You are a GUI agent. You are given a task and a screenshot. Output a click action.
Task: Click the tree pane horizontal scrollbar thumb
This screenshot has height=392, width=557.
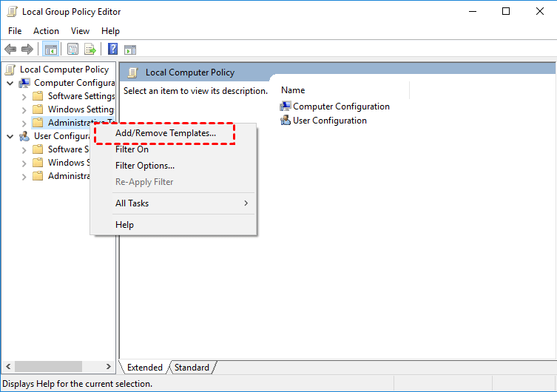coord(48,366)
